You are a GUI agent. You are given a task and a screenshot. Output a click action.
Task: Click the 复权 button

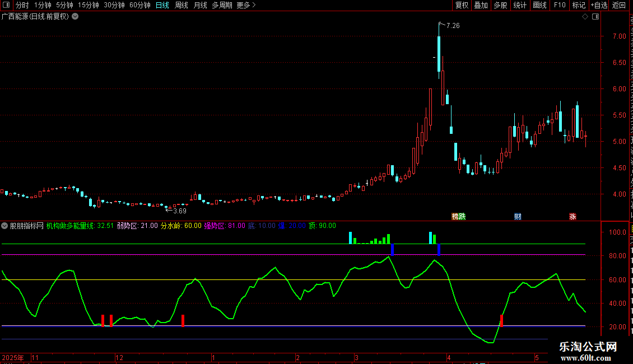[x=462, y=5]
